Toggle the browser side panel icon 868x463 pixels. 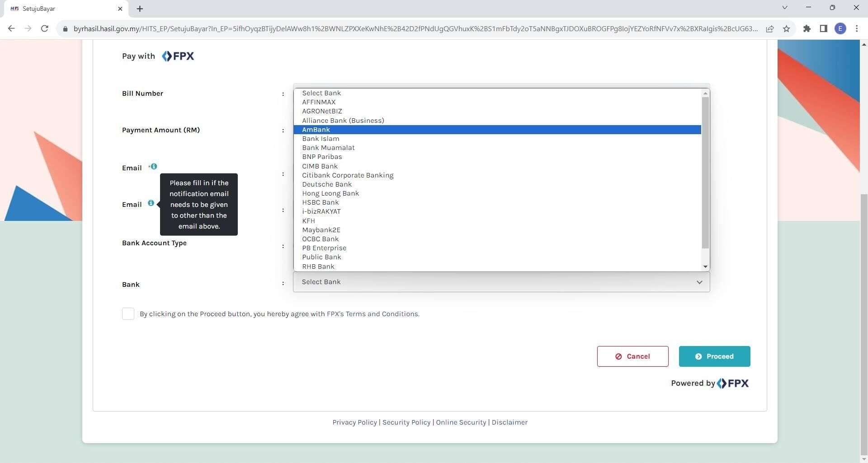tap(823, 28)
